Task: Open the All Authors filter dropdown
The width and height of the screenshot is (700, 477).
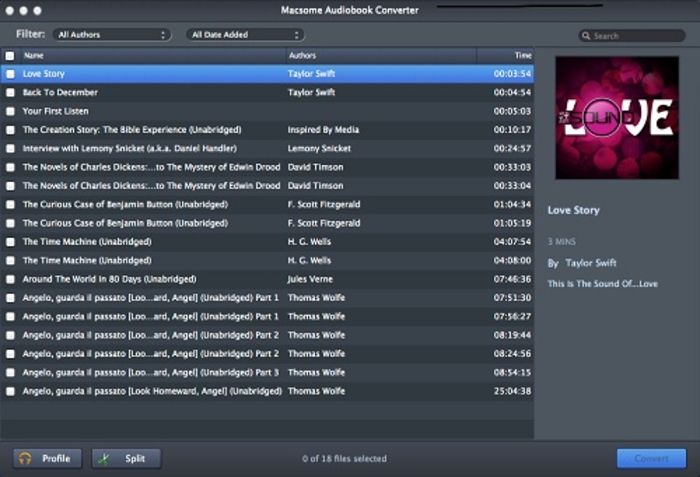Action: tap(112, 35)
